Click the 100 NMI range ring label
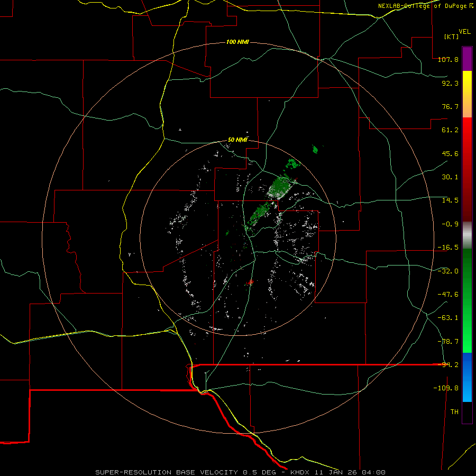476x476 pixels. (x=237, y=42)
